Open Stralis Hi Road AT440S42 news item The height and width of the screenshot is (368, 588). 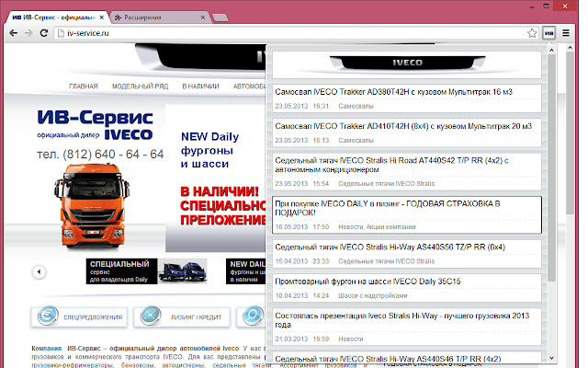(x=407, y=172)
